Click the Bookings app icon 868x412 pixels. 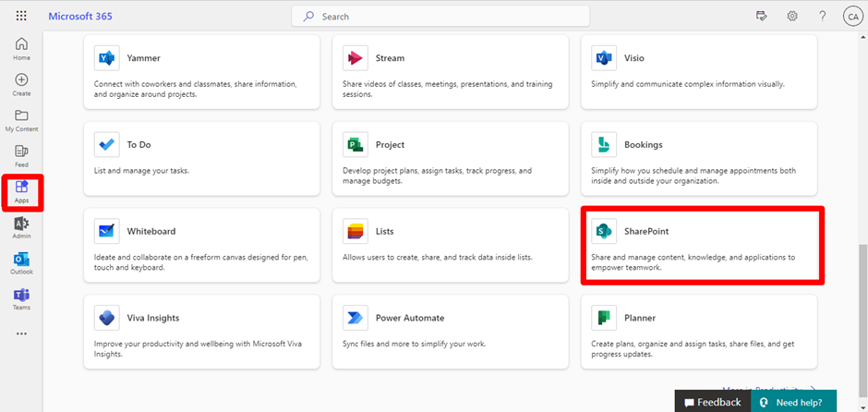click(x=604, y=144)
